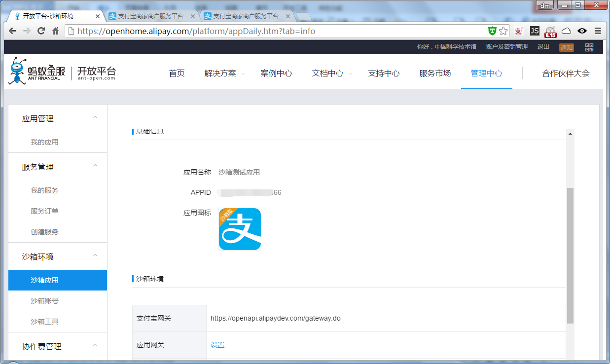Open the JS extension icon
The height and width of the screenshot is (364, 610).
(x=535, y=31)
